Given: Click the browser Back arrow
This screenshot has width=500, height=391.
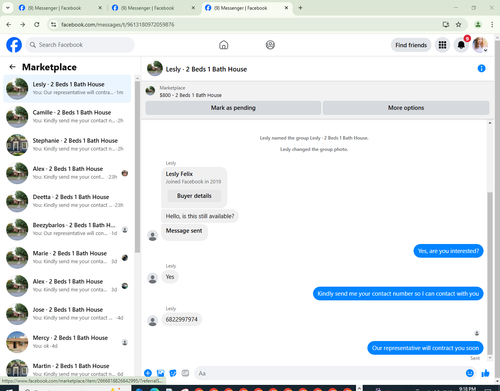Looking at the screenshot, I should point(9,24).
